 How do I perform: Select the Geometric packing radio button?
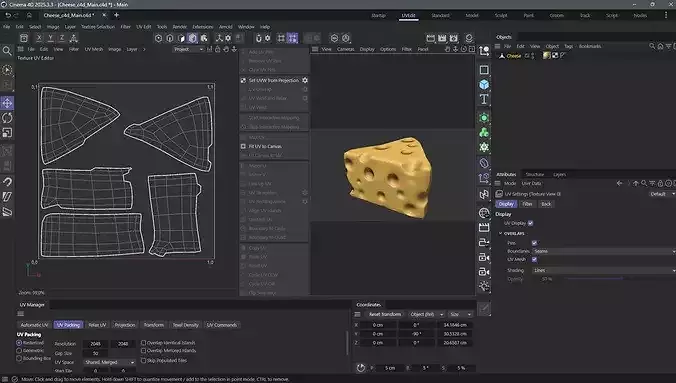pos(19,351)
